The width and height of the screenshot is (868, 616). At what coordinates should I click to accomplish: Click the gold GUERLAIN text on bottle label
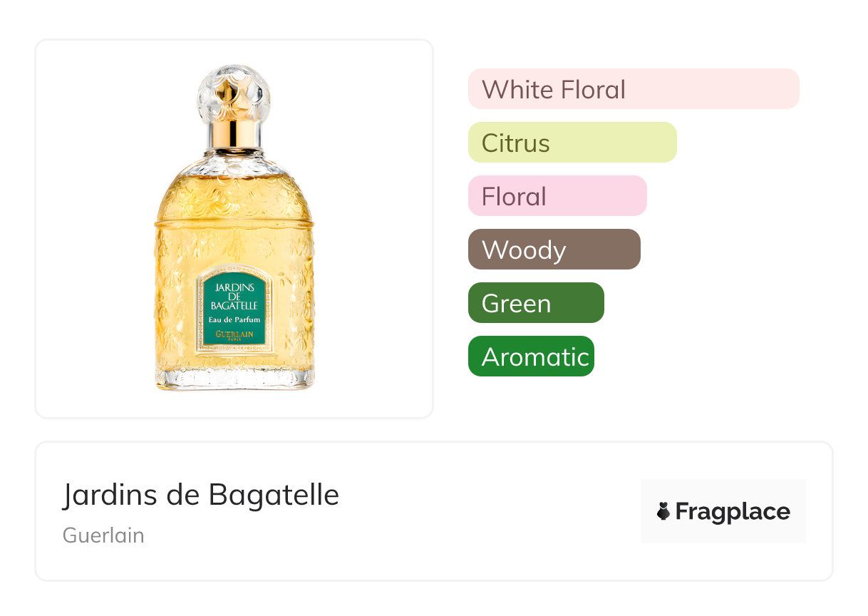234,334
